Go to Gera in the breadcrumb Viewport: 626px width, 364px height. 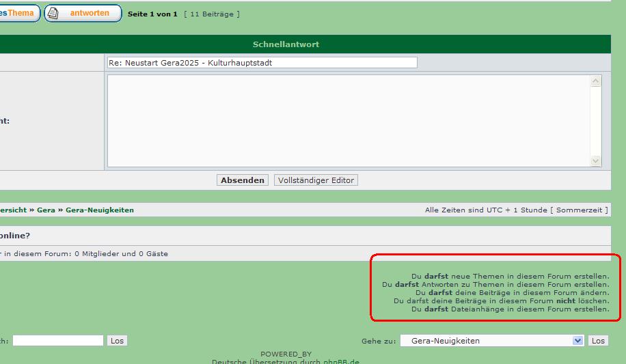tap(46, 210)
